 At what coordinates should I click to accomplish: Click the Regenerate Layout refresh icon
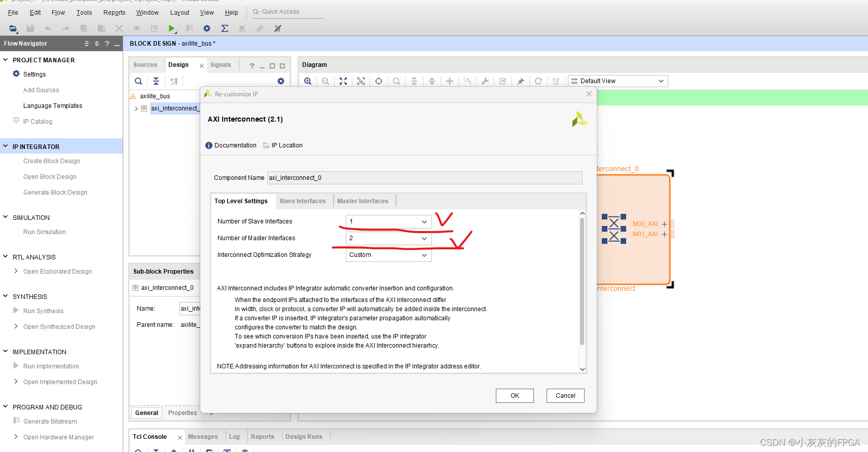[538, 81]
